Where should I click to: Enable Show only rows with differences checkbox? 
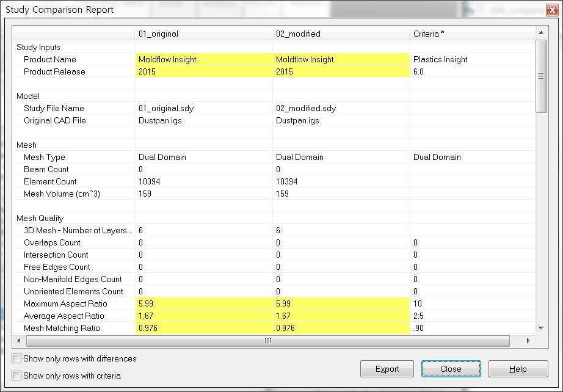pos(16,358)
